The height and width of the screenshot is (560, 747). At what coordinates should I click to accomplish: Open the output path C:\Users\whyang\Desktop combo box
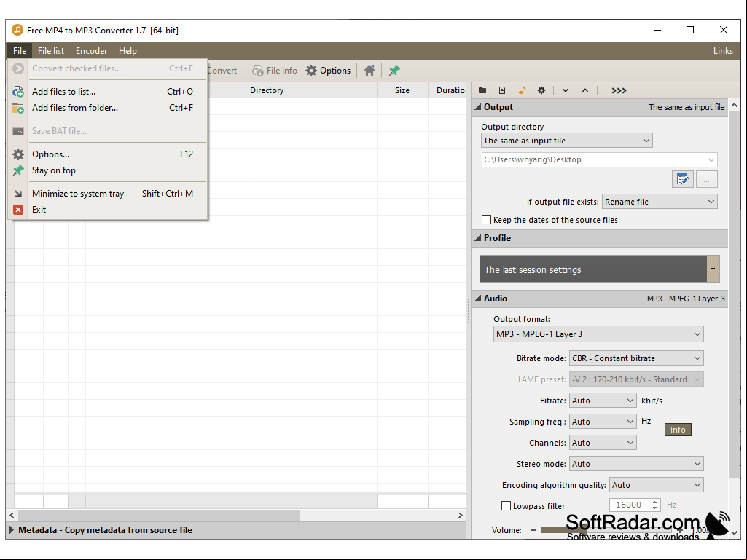[599, 160]
